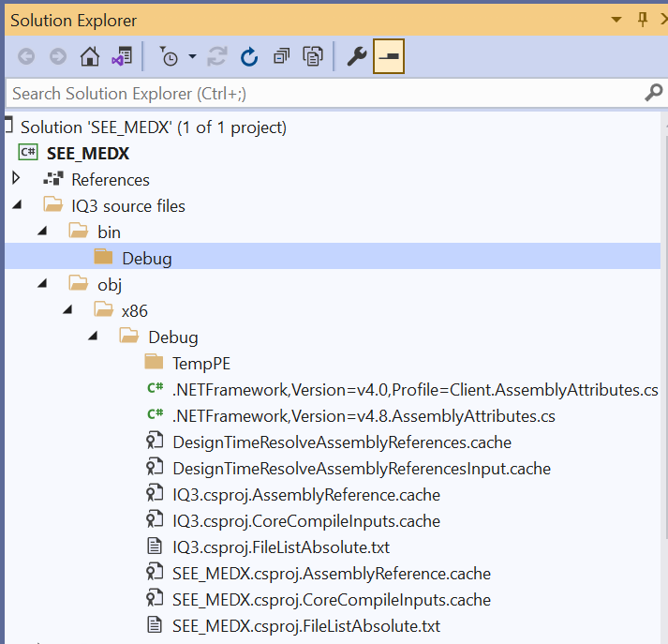Open .NETFramework,Version=v4.8.AssemblyAttributes.cs
668x644 pixels.
click(364, 416)
